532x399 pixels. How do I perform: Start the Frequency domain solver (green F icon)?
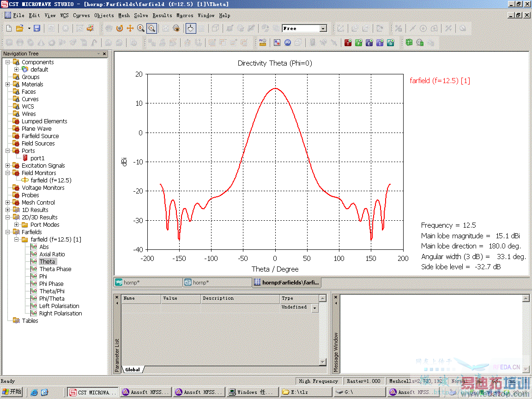[358, 43]
